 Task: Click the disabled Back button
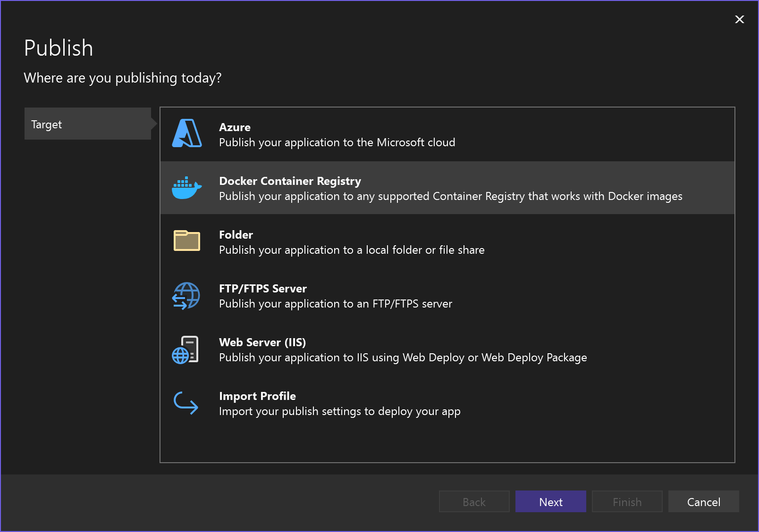(x=474, y=501)
